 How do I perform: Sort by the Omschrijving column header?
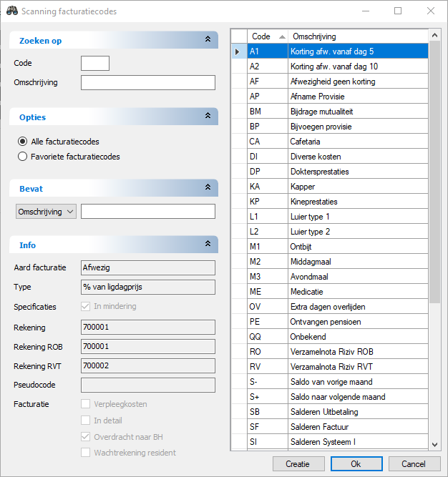(x=356, y=36)
